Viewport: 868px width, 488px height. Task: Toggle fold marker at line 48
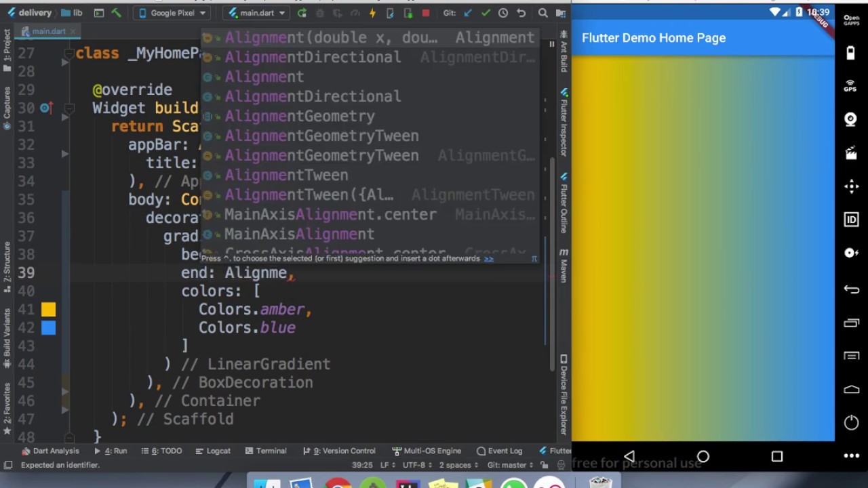(69, 438)
